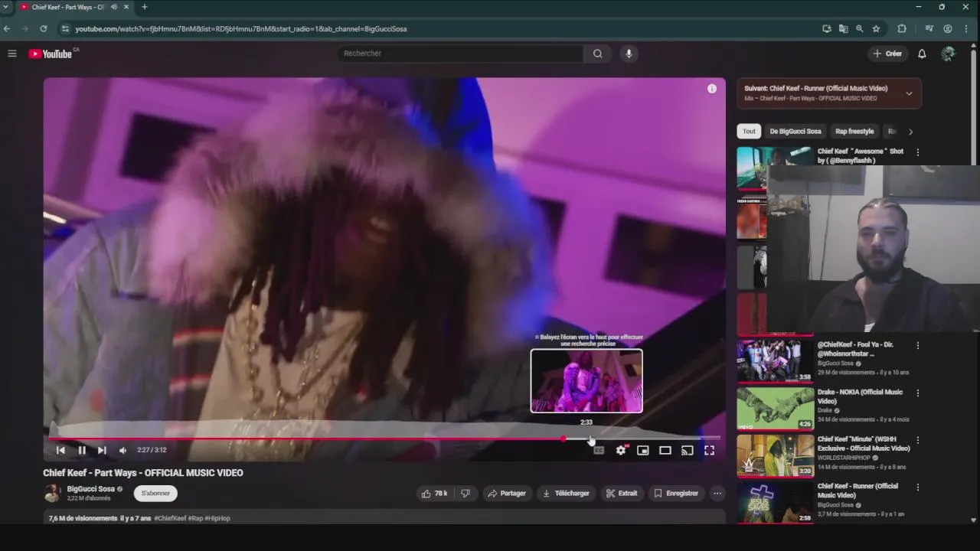Subscribe with the S'abonner button
Screen dimensions: 980x551
coord(155,494)
